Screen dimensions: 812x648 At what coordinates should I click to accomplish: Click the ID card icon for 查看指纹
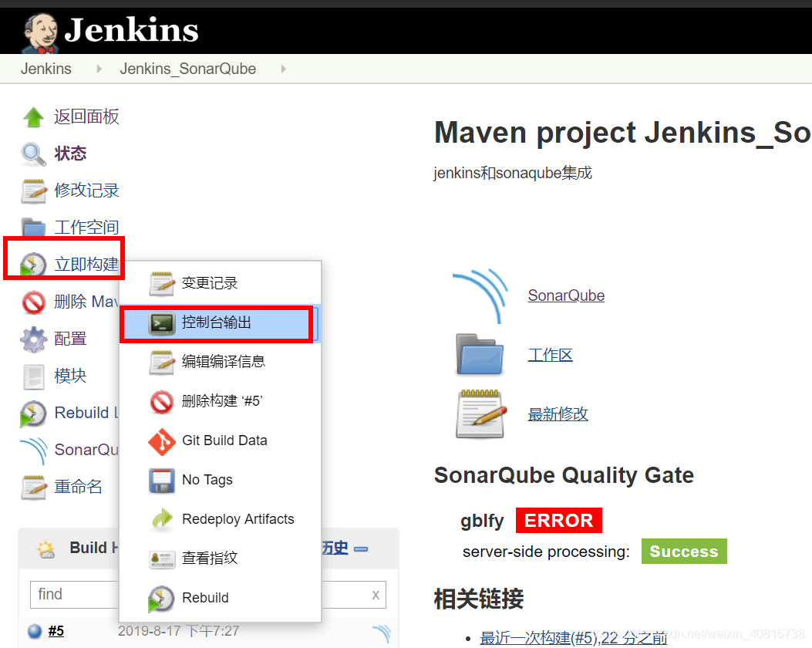(x=162, y=559)
